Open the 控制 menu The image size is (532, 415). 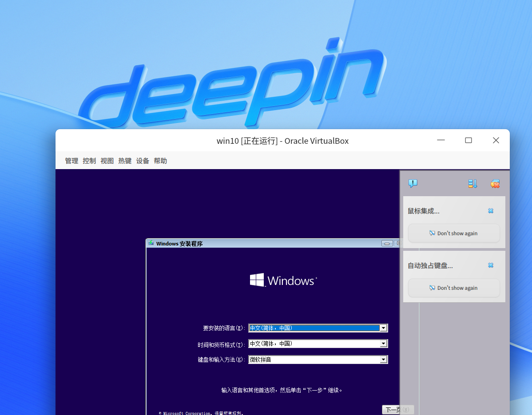click(x=89, y=161)
